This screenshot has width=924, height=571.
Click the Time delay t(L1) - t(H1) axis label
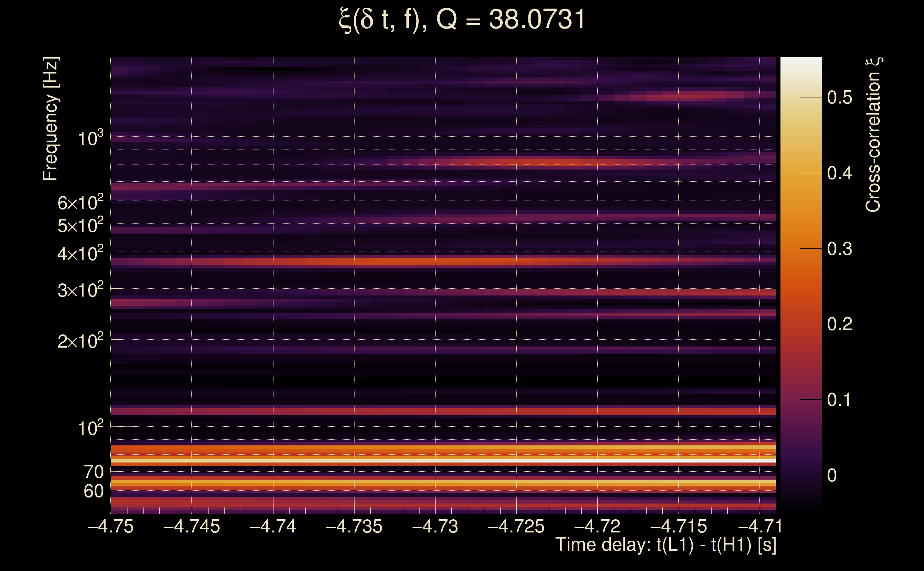coord(666,545)
